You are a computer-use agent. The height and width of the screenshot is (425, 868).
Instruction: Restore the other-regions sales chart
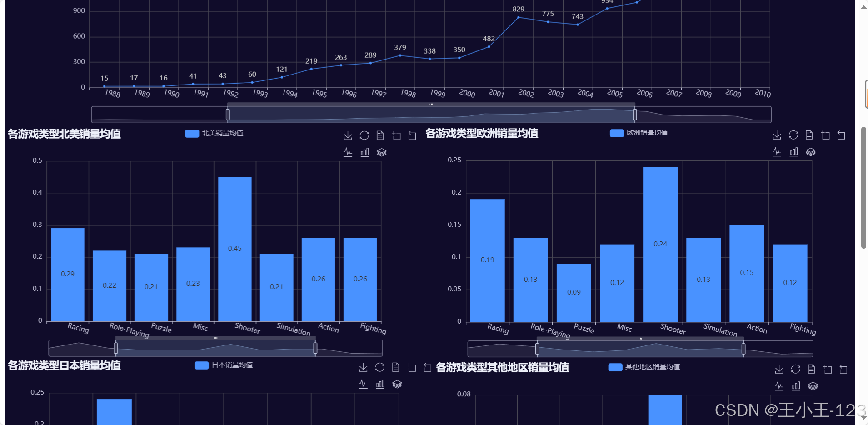point(795,369)
